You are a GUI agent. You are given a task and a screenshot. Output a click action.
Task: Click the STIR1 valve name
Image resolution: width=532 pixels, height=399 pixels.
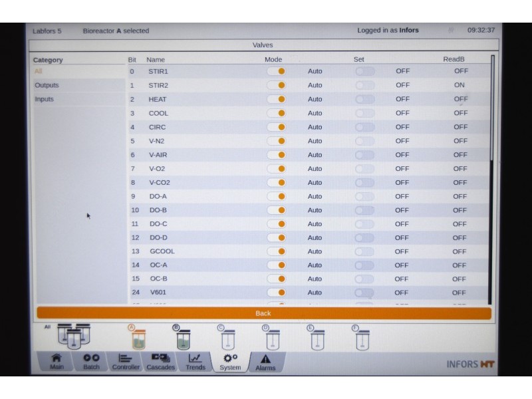(158, 71)
